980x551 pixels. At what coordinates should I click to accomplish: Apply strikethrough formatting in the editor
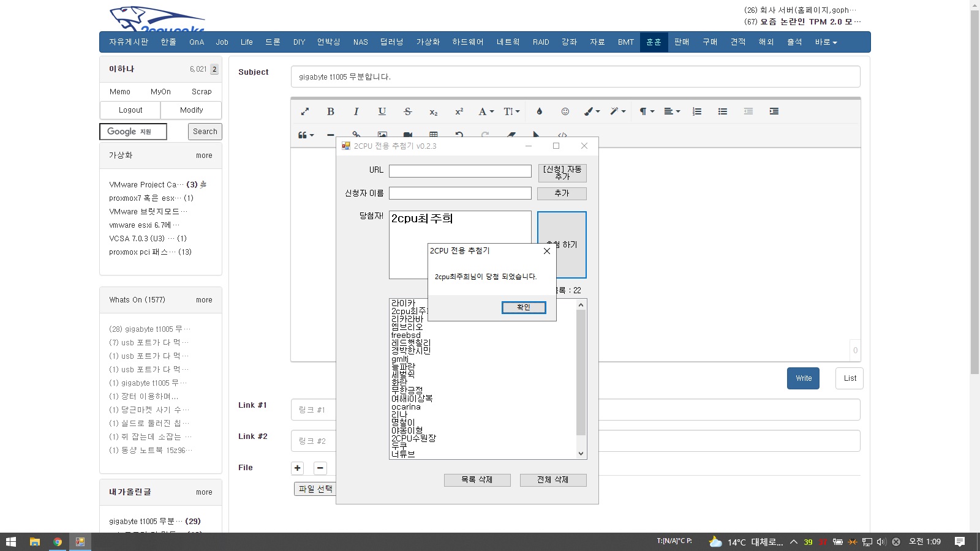point(408,111)
